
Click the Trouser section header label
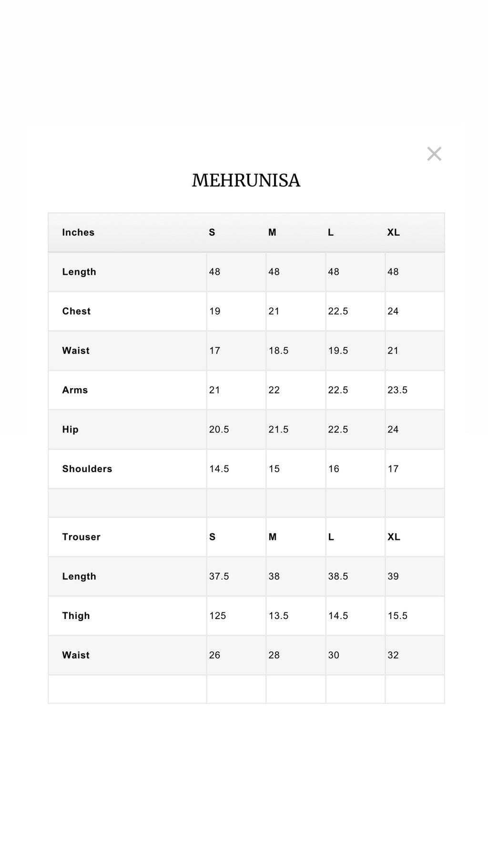coord(81,537)
